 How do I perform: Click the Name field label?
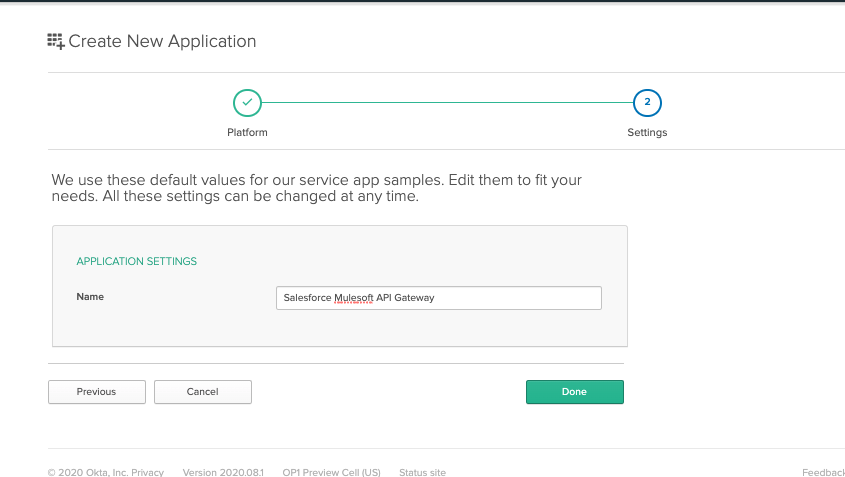coord(90,297)
